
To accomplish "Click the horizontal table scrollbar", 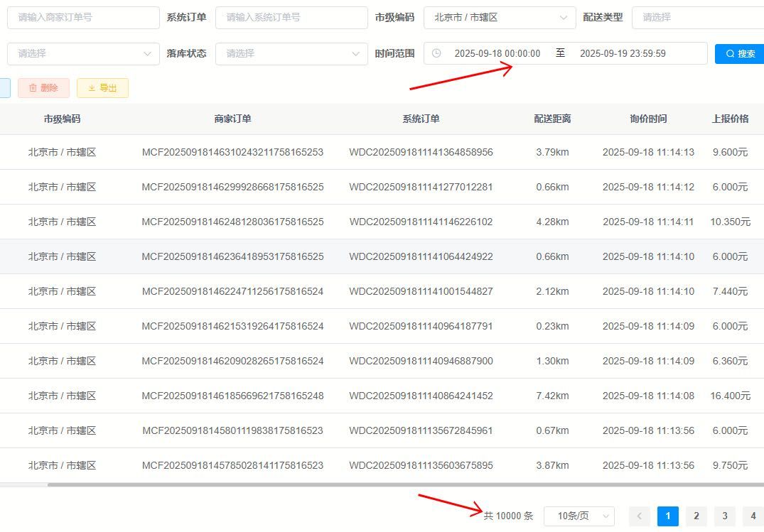I will 405,484.
